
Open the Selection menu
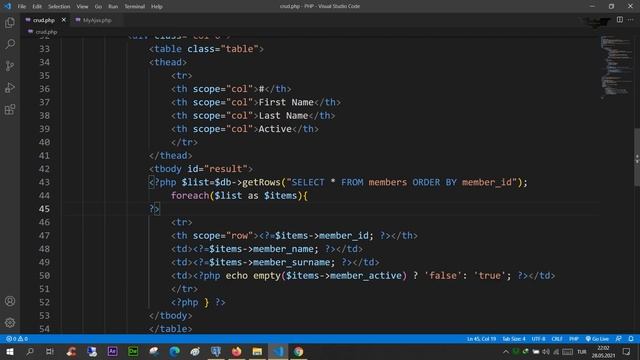[x=59, y=7]
